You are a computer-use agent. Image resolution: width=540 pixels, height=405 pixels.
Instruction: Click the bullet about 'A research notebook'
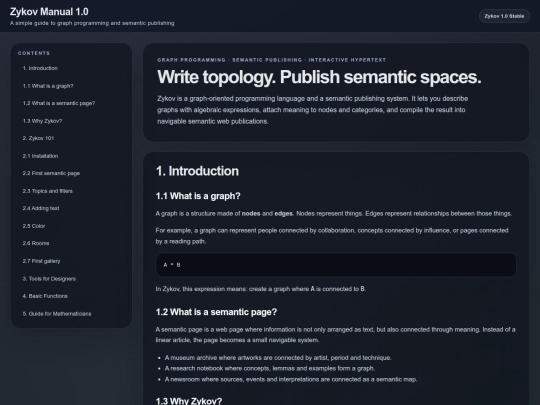tap(270, 368)
